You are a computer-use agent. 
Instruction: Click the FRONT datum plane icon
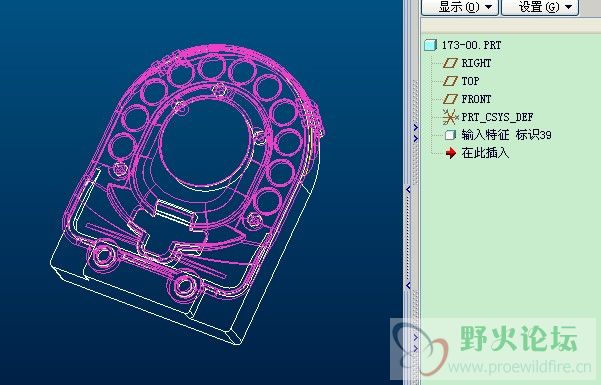click(x=450, y=99)
